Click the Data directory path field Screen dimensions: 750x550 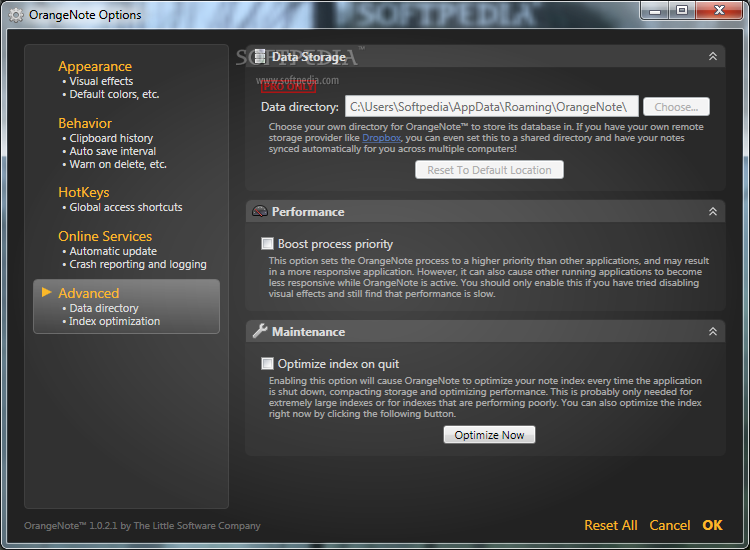tap(492, 106)
